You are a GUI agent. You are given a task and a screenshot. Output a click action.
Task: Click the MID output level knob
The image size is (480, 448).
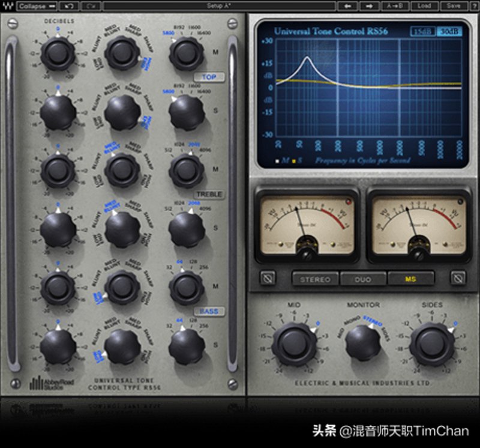coord(295,344)
